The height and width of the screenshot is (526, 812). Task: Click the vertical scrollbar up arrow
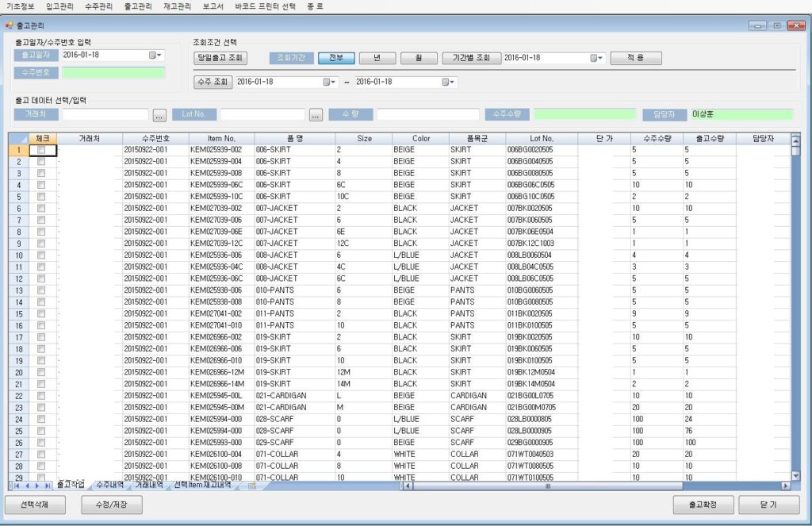click(795, 138)
